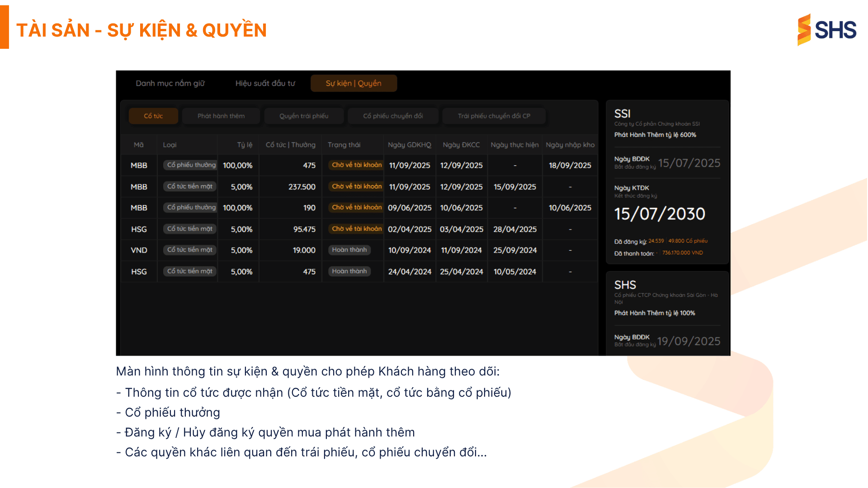
Task: Click the 19/09/2025 registration start date
Action: 689,341
